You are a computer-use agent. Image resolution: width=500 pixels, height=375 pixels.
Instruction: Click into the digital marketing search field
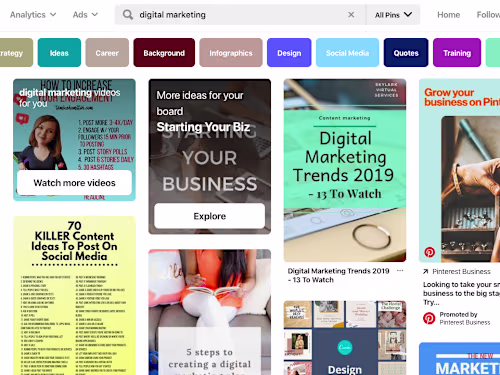(240, 15)
